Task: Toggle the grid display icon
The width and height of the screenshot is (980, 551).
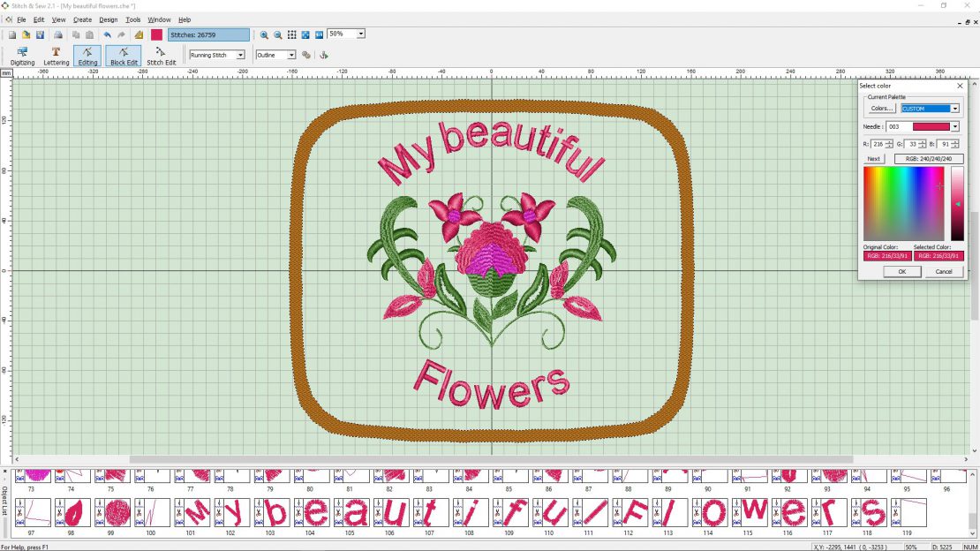Action: tap(291, 34)
